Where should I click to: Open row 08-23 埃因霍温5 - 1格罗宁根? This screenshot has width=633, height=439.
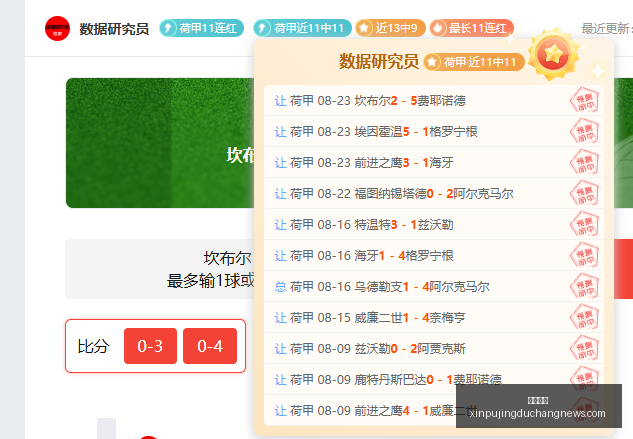point(434,132)
